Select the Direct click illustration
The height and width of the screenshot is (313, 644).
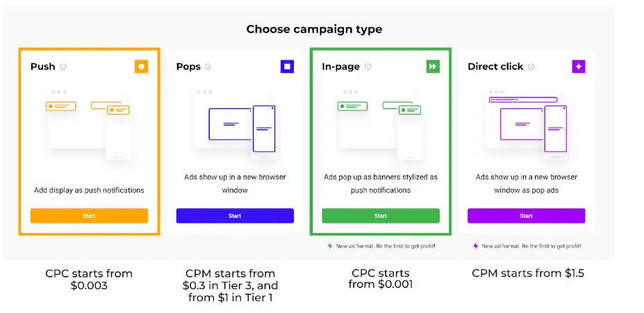[527, 124]
